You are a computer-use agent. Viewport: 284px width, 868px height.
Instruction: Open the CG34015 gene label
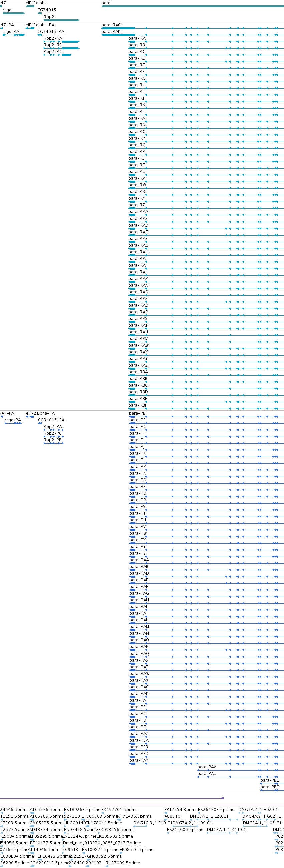47,10
